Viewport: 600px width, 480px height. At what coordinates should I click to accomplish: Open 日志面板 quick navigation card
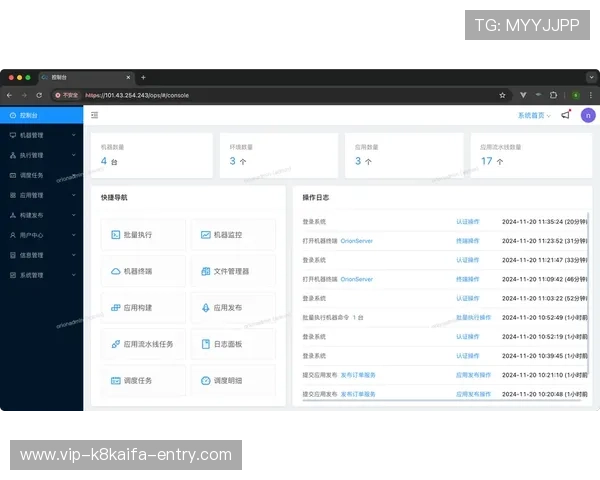coord(233,344)
